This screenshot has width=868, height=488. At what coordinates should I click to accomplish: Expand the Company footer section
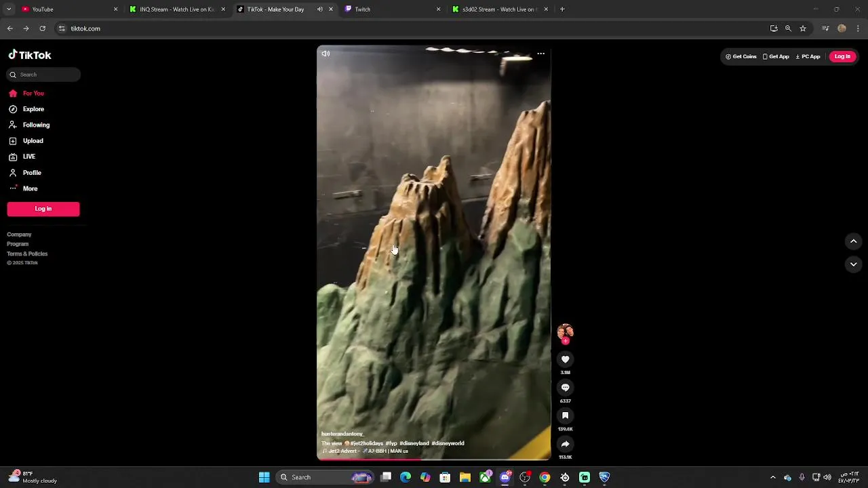point(19,235)
